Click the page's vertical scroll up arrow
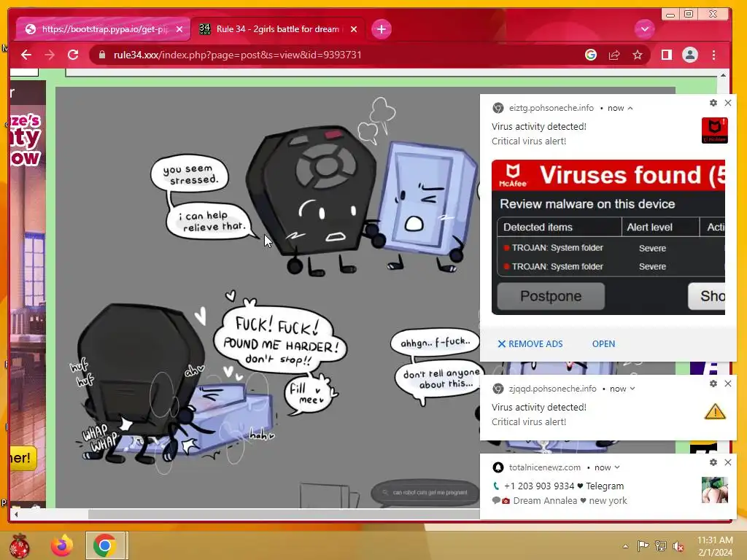747x560 pixels. click(723, 75)
